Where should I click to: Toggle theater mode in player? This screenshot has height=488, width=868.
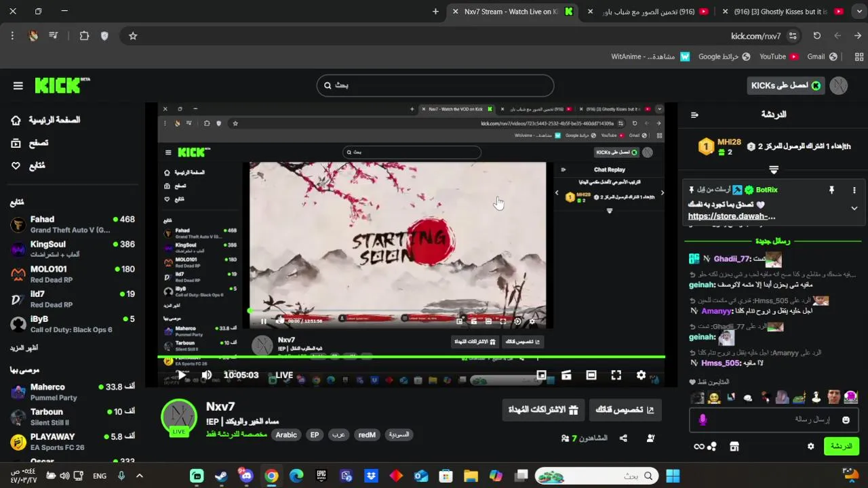coord(591,375)
